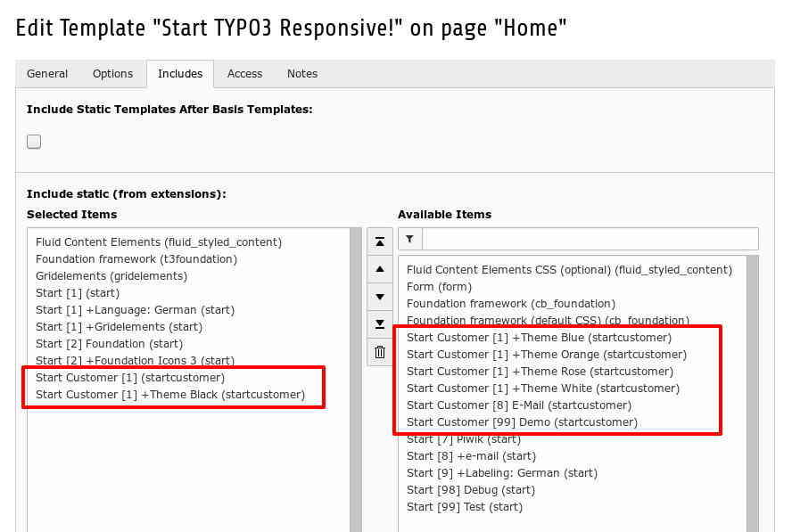
Task: Open the Access tab
Action: pyautogui.click(x=244, y=74)
